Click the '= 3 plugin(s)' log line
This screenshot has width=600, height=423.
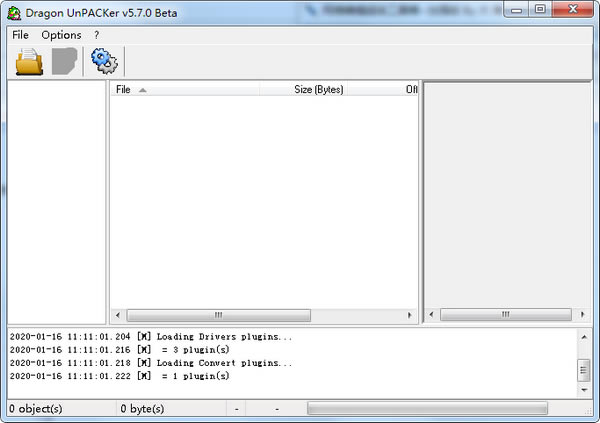(120, 350)
